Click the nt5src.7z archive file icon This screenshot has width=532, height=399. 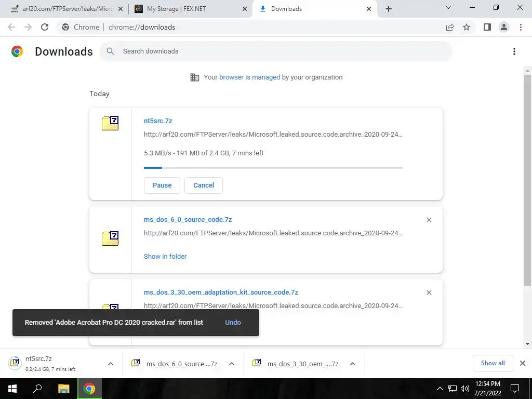pyautogui.click(x=110, y=123)
